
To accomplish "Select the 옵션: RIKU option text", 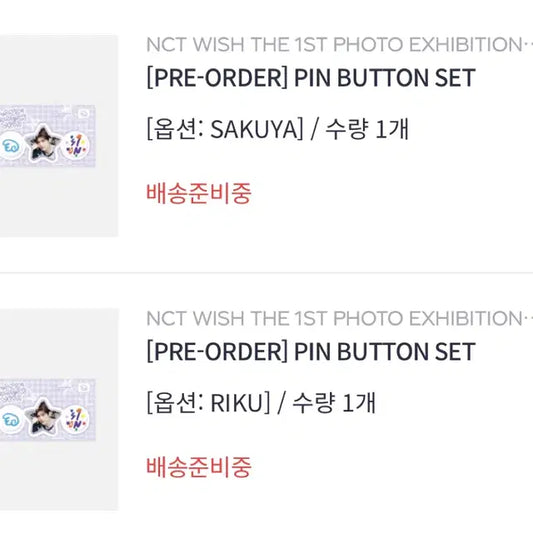I will coord(208,402).
